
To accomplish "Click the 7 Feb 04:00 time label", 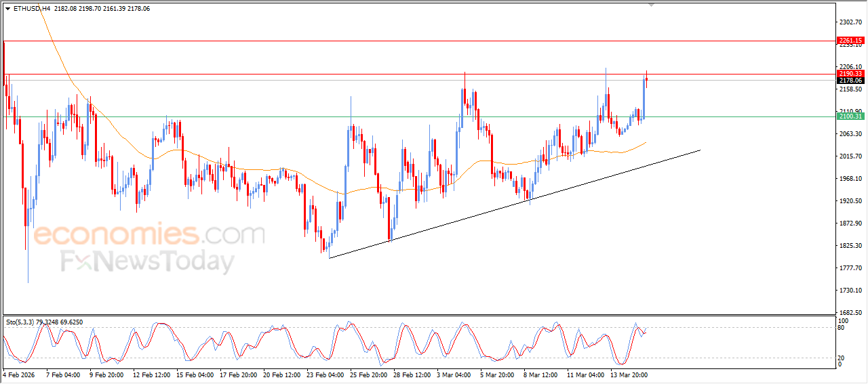I will pos(62,375).
